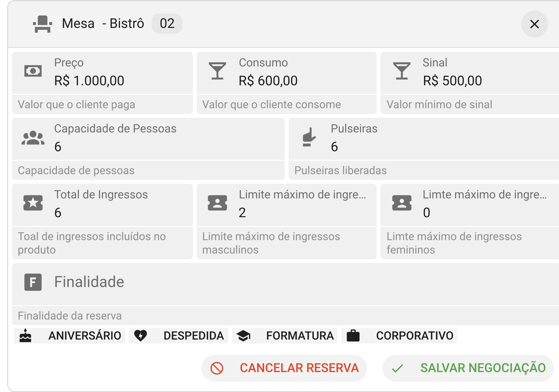Screen dimensions: 559x392
Task: Click the armchair icon beside Mesa
Action: [x=43, y=24]
